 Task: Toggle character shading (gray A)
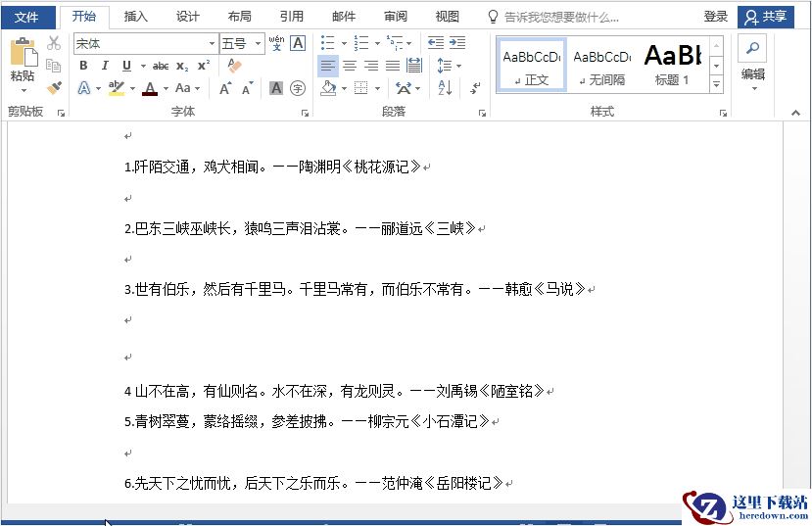pyautogui.click(x=276, y=88)
